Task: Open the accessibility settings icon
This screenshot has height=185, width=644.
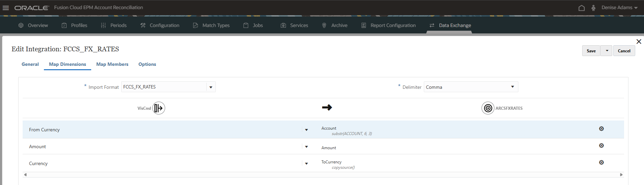Action: coord(593,8)
